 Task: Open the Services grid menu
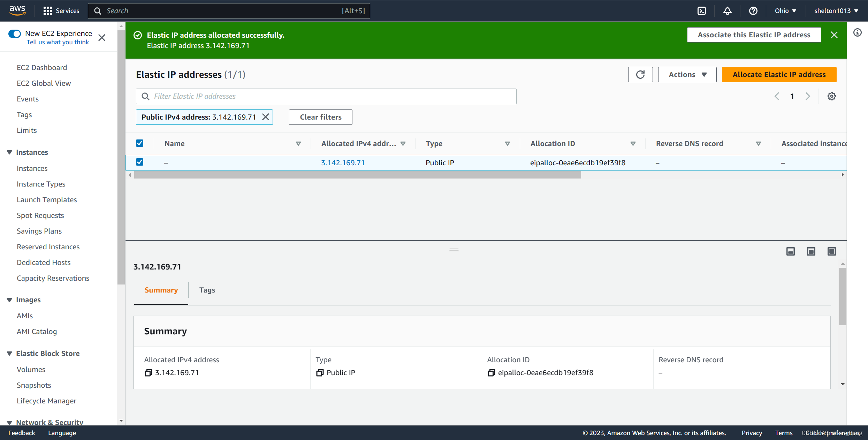[x=61, y=11]
